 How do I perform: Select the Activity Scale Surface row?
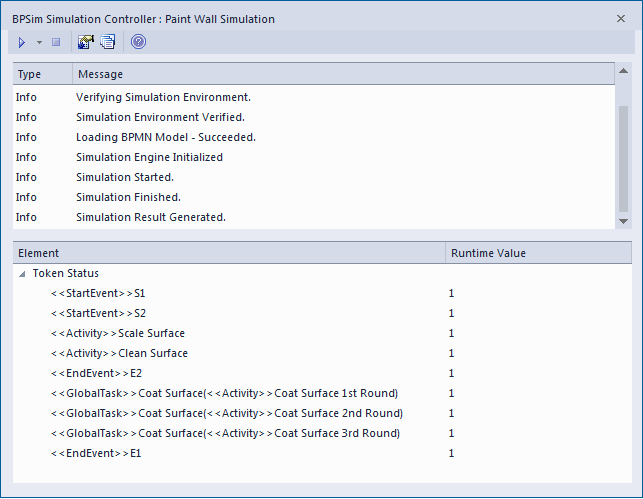(x=118, y=334)
